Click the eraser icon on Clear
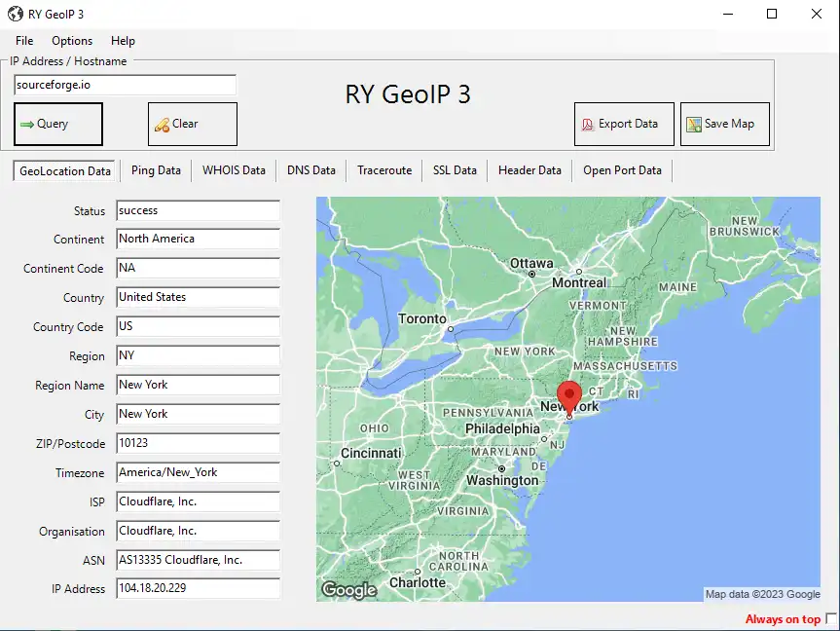The width and height of the screenshot is (840, 631). click(162, 125)
